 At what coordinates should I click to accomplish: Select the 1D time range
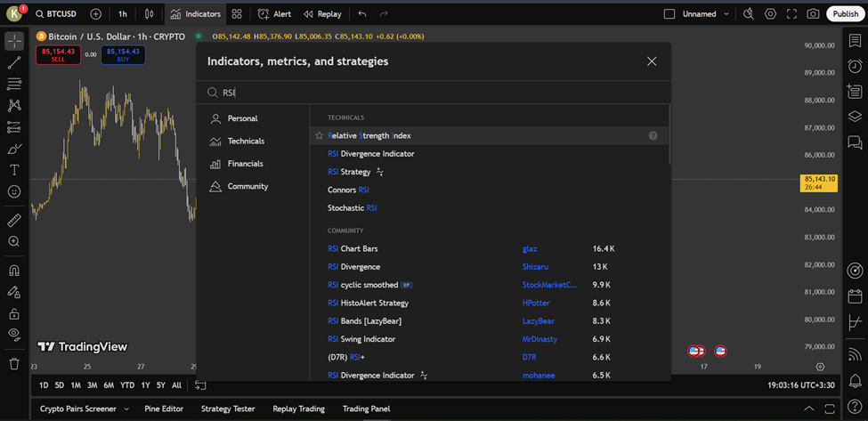tap(44, 385)
